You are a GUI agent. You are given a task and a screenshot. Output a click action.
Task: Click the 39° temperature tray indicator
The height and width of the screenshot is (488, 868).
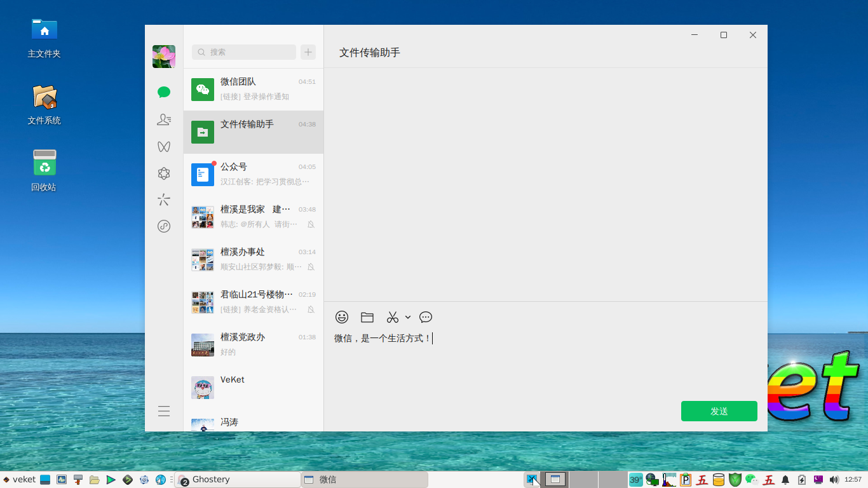click(x=635, y=480)
